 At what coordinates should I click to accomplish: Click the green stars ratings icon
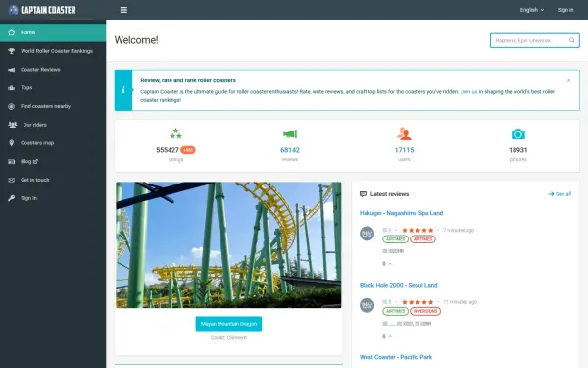point(175,133)
